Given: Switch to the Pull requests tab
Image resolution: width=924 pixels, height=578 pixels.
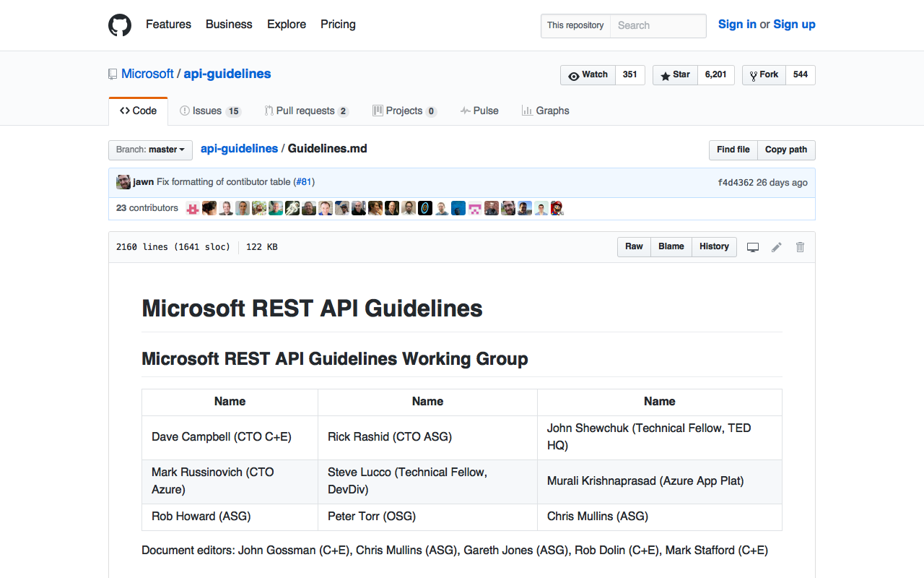Looking at the screenshot, I should pyautogui.click(x=306, y=111).
